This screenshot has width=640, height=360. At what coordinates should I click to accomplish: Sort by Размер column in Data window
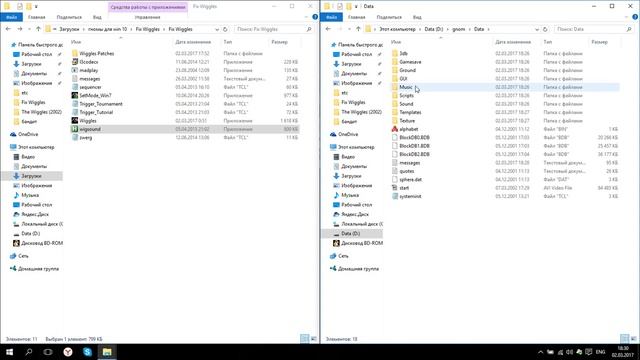tap(599, 42)
